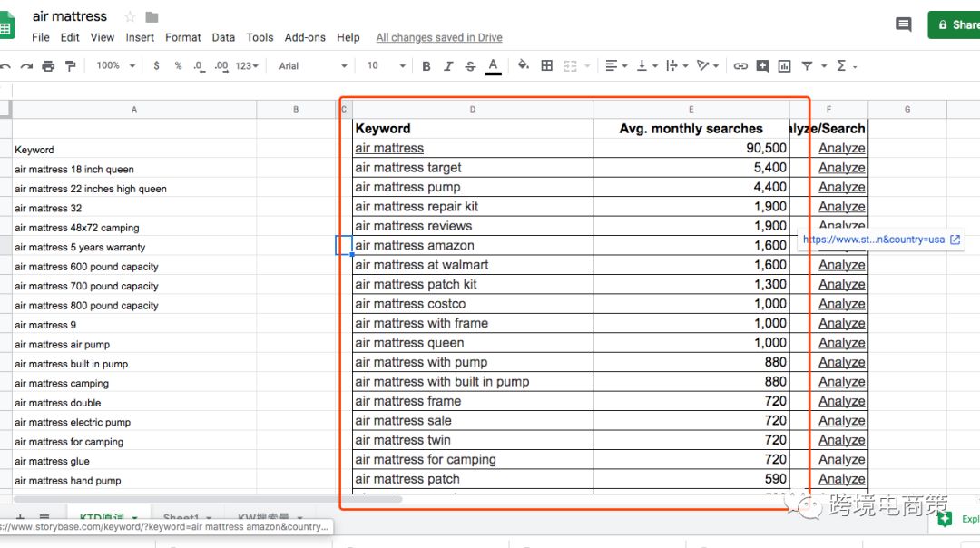Toggle italic formatting
The height and width of the screenshot is (548, 980).
[x=448, y=66]
